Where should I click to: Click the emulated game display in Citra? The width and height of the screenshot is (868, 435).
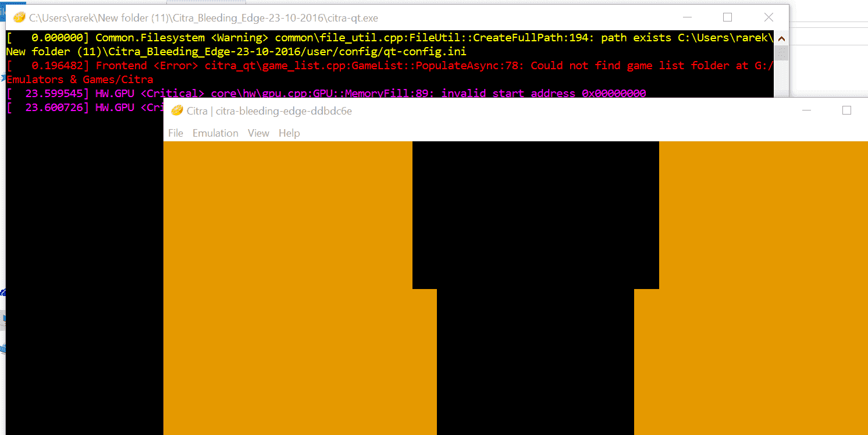pos(515,288)
